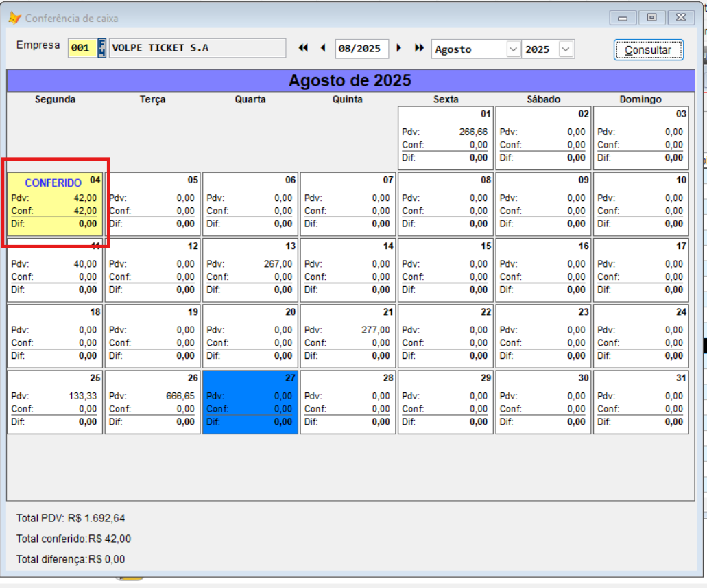This screenshot has width=707, height=588.
Task: Maximize the Conferência de caixa window
Action: pos(651,18)
